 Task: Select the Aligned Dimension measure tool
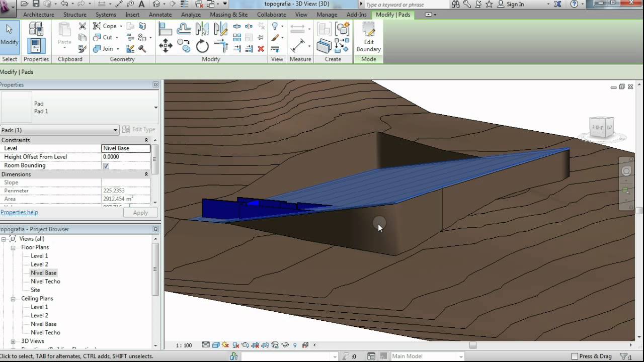click(298, 46)
